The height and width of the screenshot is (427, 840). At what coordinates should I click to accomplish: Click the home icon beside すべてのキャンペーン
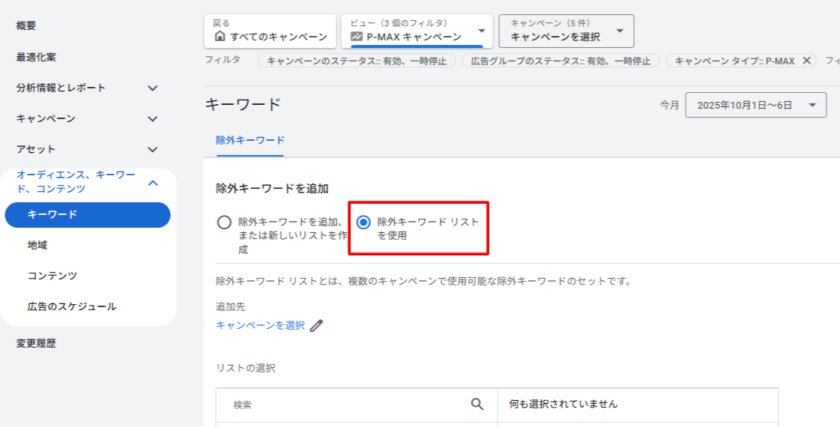(220, 37)
